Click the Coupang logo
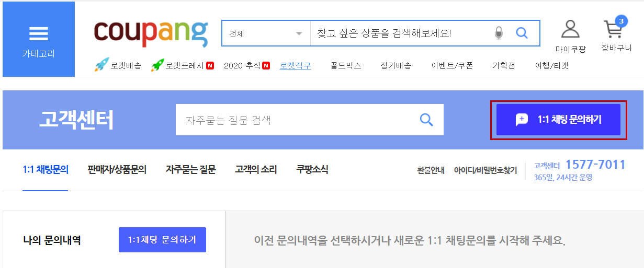The width and height of the screenshot is (644, 268). point(151,33)
